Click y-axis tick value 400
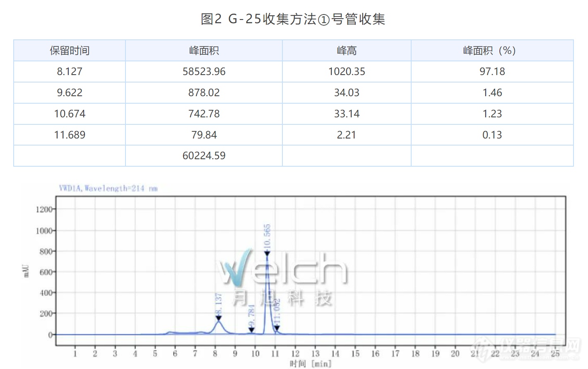The width and height of the screenshot is (588, 369). (x=46, y=293)
